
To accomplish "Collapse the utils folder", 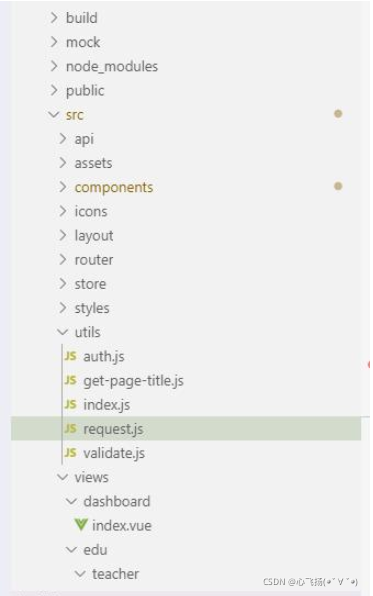I will [x=63, y=332].
